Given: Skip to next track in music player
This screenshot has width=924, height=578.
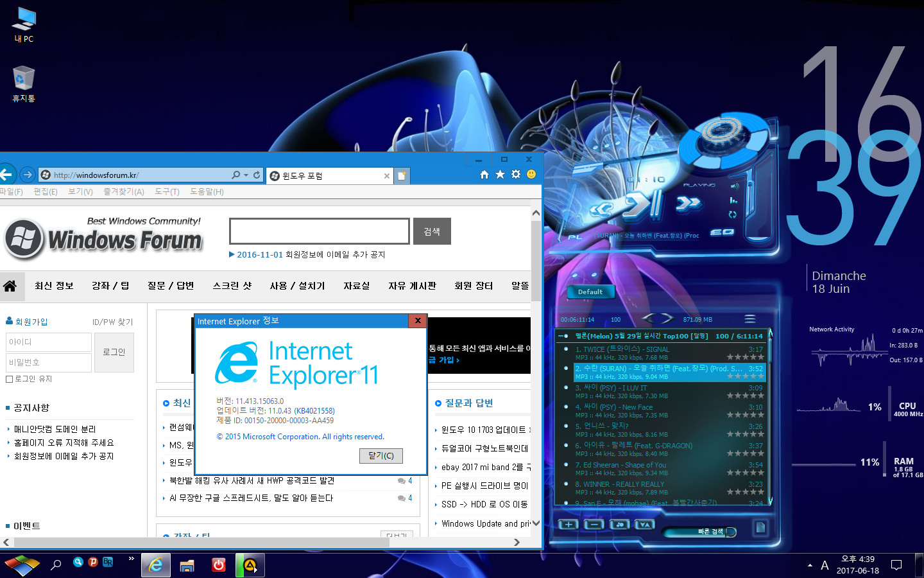Looking at the screenshot, I should (x=688, y=204).
